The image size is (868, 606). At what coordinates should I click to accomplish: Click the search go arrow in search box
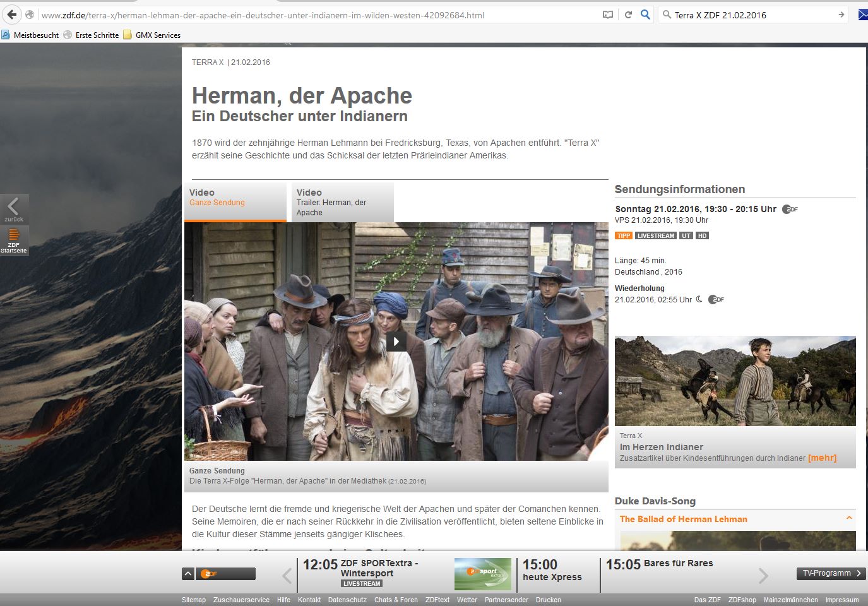841,15
